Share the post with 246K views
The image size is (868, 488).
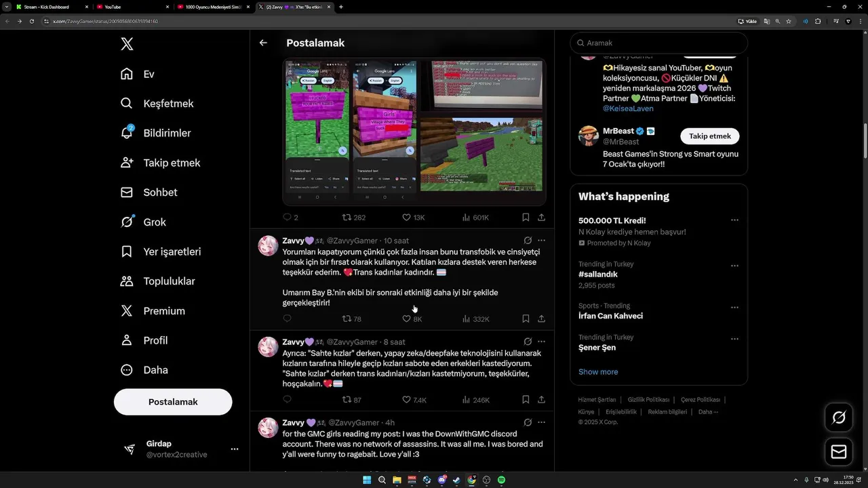(541, 400)
